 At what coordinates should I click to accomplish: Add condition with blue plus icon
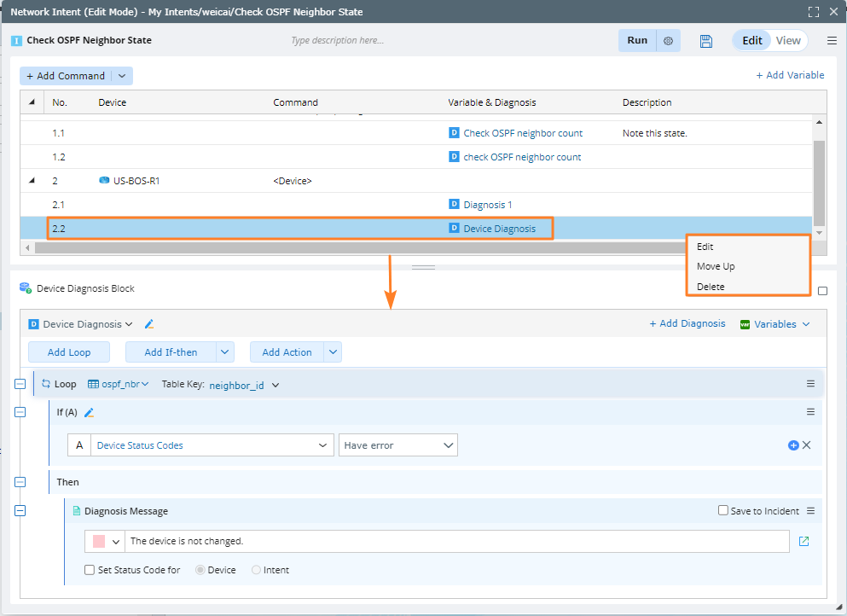(793, 445)
